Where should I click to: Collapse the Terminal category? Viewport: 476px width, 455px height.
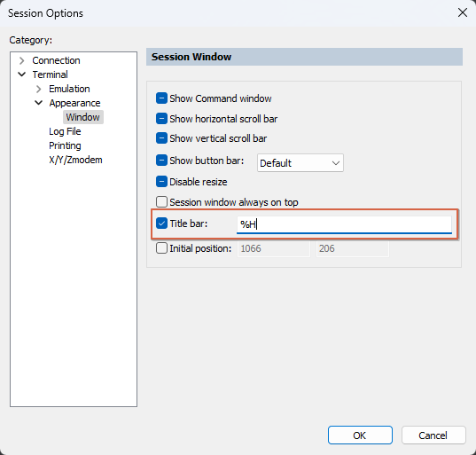point(21,75)
